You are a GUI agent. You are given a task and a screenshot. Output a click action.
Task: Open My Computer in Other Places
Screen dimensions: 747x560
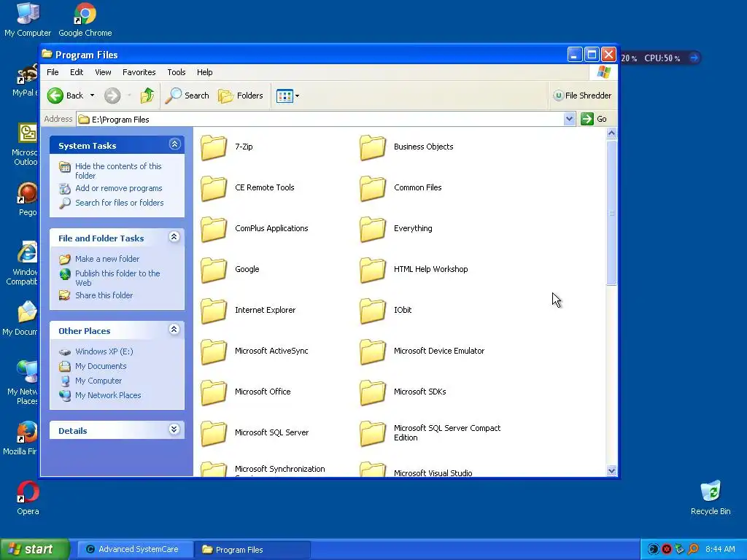click(x=98, y=381)
